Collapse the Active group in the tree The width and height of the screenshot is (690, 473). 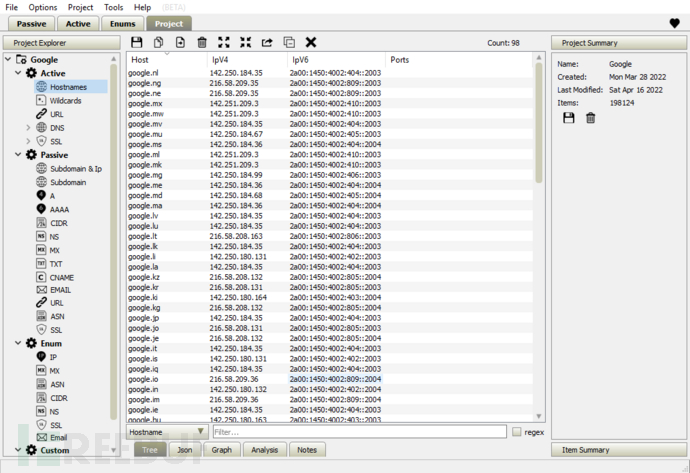18,73
